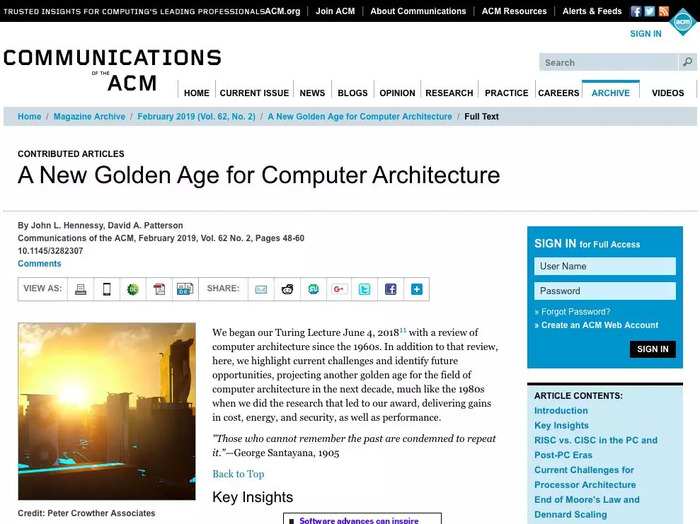The width and height of the screenshot is (700, 524).
Task: Share article on Facebook icon
Action: [391, 289]
